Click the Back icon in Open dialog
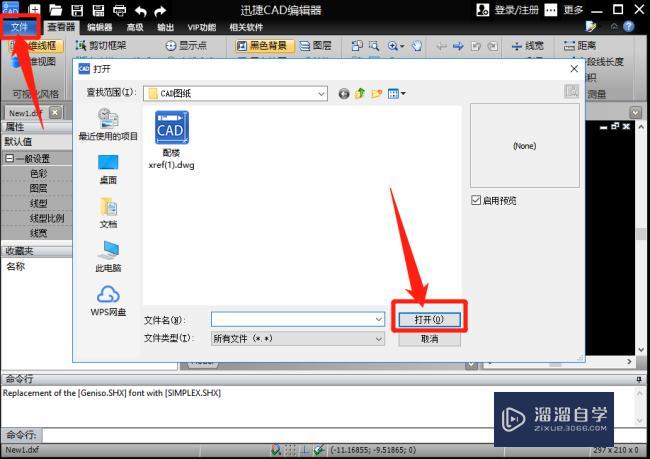 pos(344,94)
